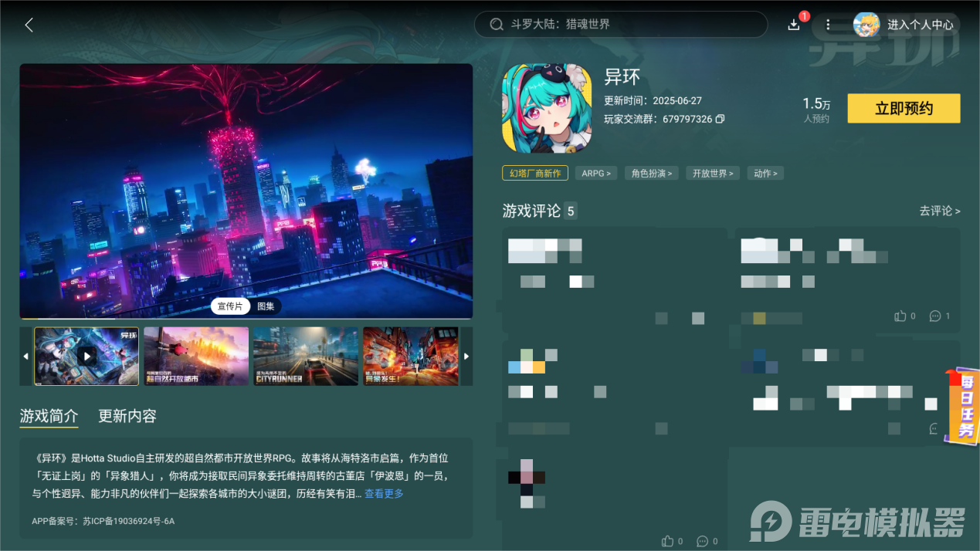Click the video progress bar under the trailer
Screen dimensions: 980x551
pos(246,318)
